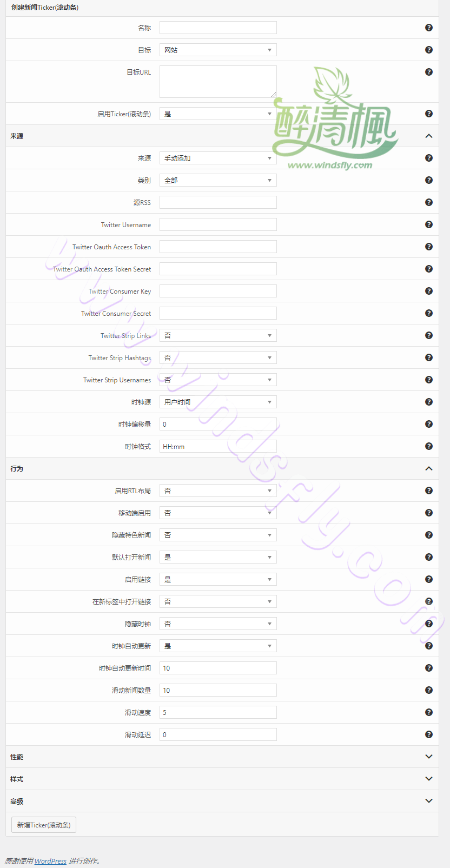Click help icon for 滑动速度 row
The image size is (450, 868).
coord(429,712)
